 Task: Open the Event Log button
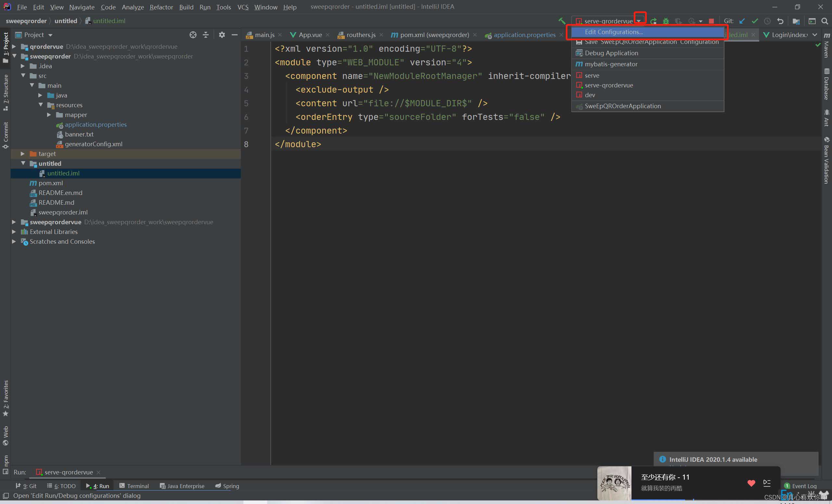tap(800, 486)
